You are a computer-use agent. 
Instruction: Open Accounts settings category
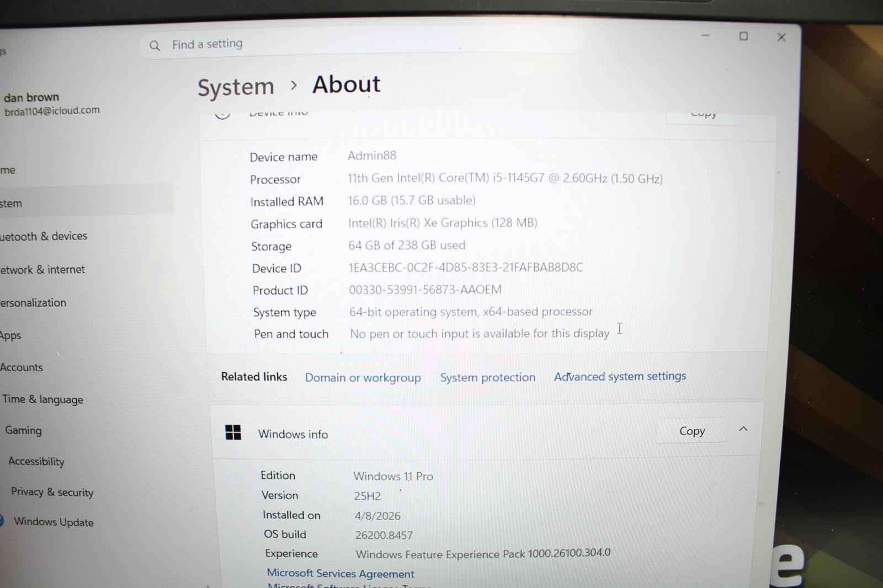(x=22, y=367)
